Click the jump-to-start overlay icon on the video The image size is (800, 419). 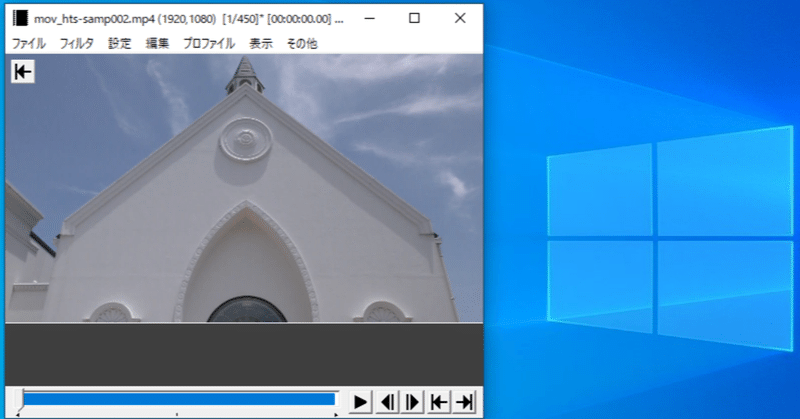[x=22, y=71]
